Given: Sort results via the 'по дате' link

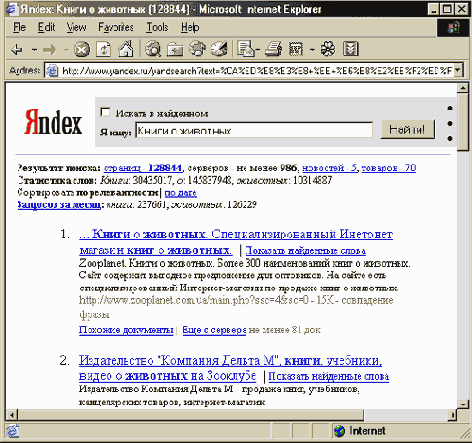Looking at the screenshot, I should click(180, 193).
